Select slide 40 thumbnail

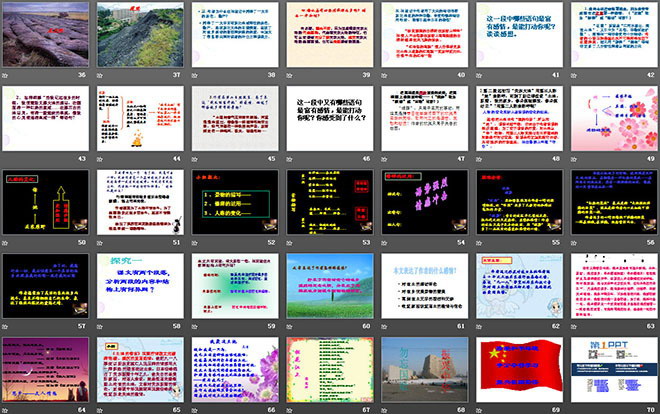coord(425,34)
